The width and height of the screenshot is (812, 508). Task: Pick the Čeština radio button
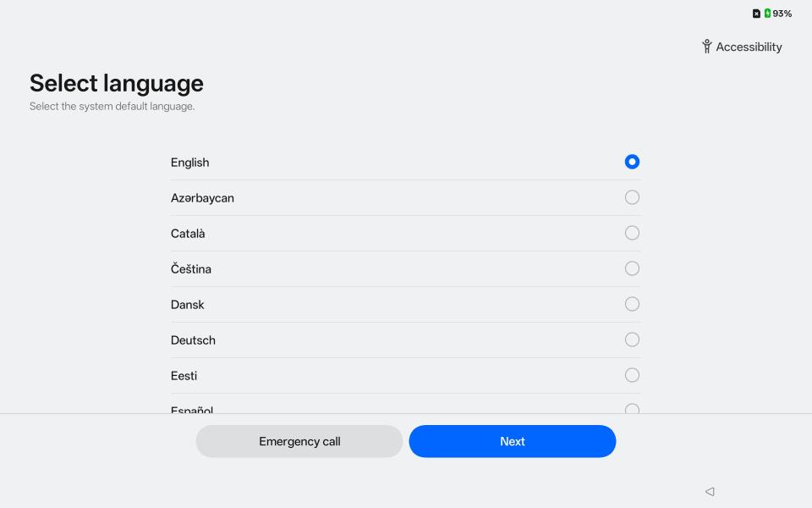(x=632, y=268)
